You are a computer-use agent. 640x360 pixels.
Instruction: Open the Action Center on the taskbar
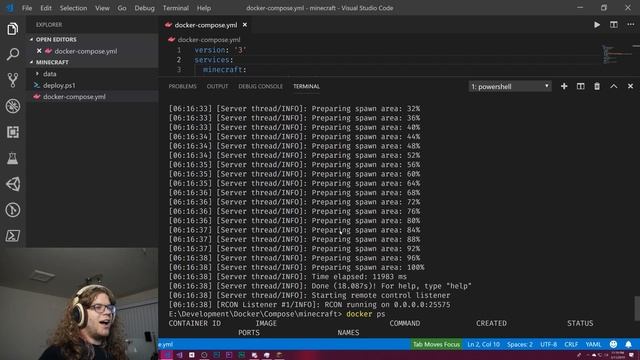click(x=632, y=355)
